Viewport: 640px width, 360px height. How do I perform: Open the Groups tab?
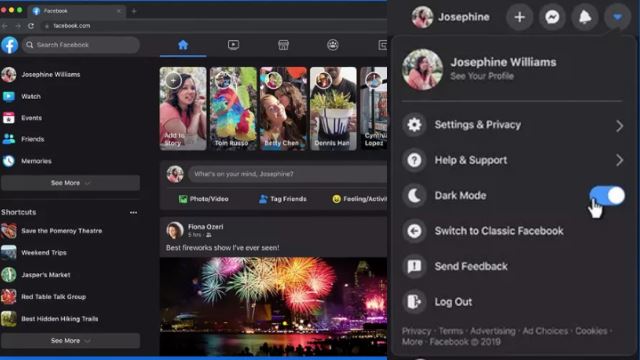[333, 45]
